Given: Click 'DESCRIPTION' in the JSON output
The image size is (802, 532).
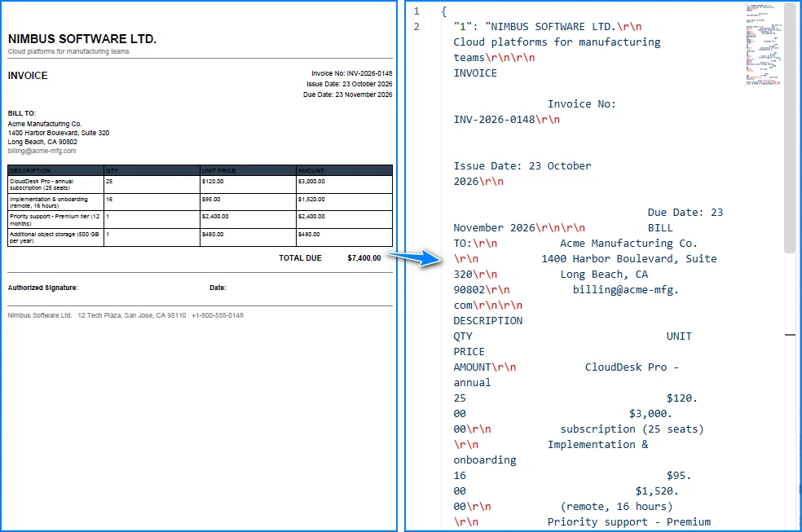Looking at the screenshot, I should 488,321.
